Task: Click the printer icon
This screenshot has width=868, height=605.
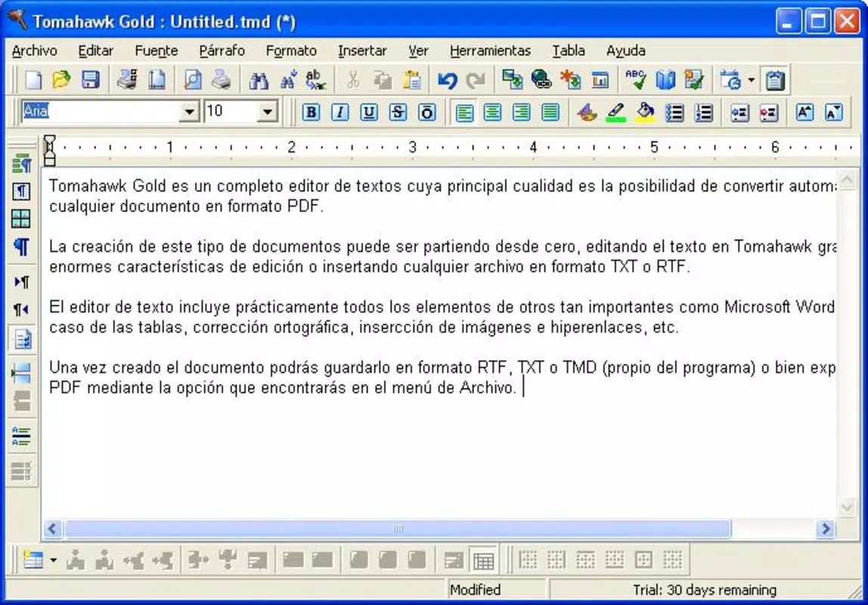Action: 222,81
